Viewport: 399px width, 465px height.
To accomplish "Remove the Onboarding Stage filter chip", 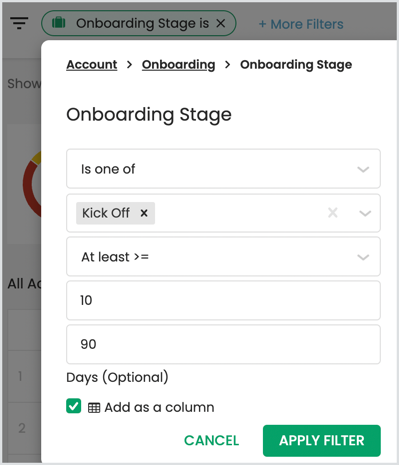I will (221, 23).
